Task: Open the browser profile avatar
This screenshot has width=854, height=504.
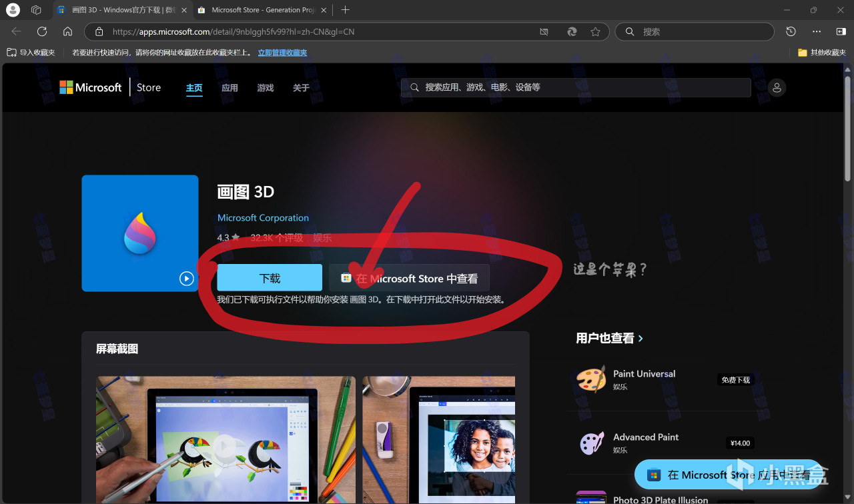Action: point(13,10)
